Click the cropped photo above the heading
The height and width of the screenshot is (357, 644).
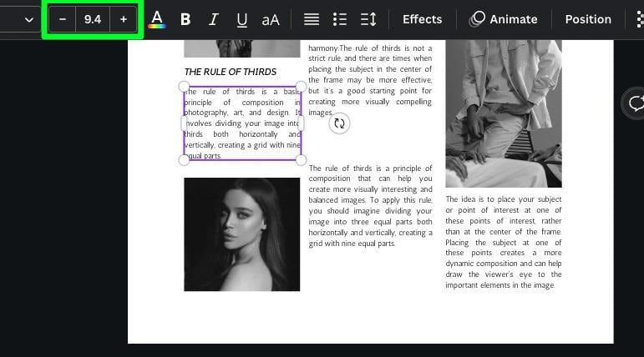click(x=242, y=48)
